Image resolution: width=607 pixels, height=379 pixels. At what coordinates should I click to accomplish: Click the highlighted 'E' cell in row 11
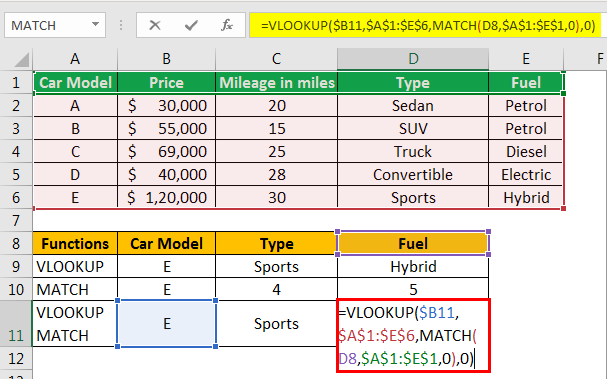point(166,324)
